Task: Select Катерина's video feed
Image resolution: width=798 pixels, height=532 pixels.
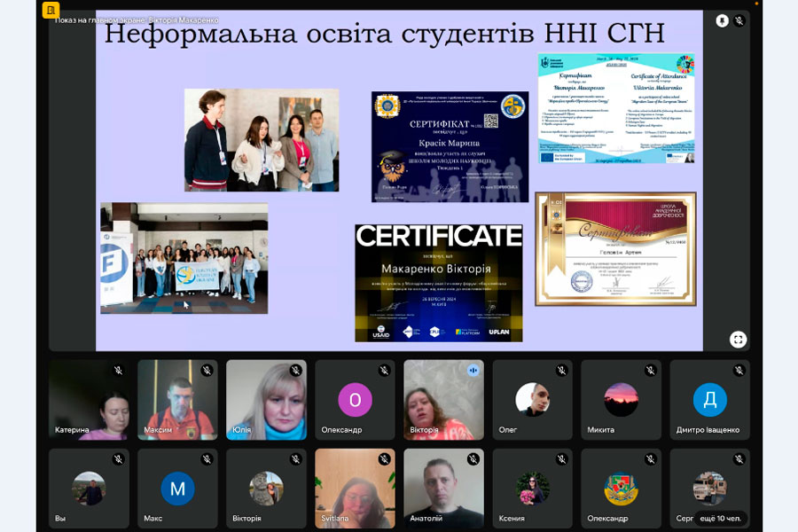Action: 89,400
